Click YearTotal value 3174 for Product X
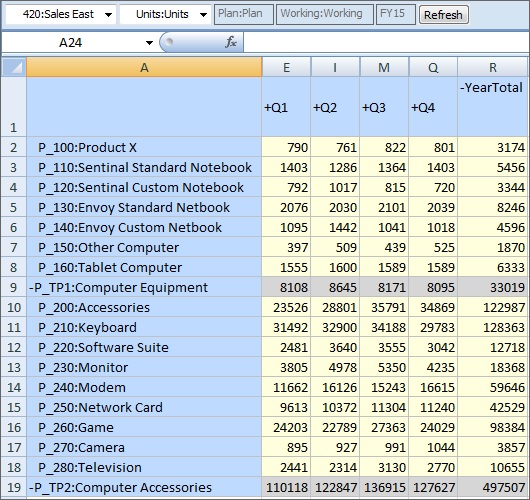 coord(492,147)
